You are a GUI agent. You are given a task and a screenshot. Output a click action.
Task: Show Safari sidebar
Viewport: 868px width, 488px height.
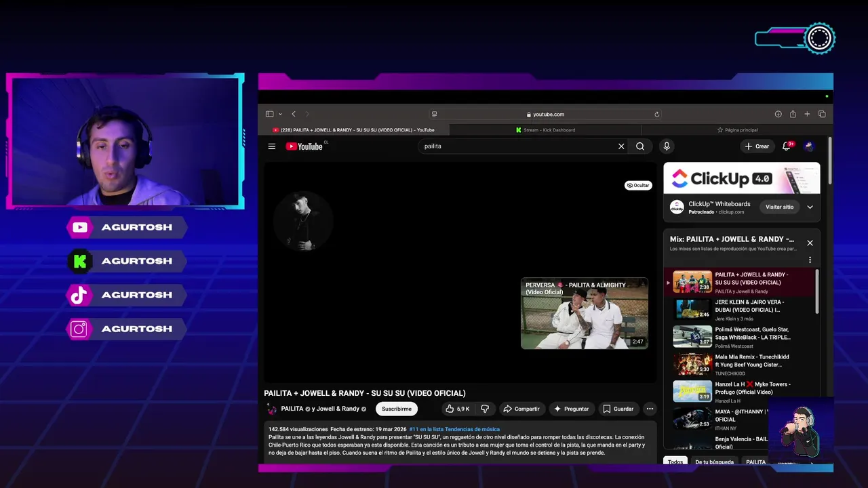click(x=269, y=114)
